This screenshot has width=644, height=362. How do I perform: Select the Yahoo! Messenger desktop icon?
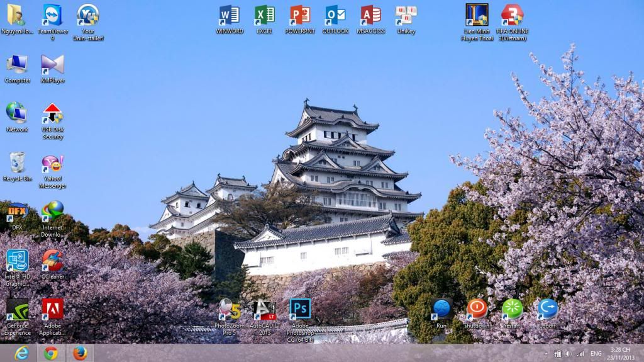[x=52, y=164]
